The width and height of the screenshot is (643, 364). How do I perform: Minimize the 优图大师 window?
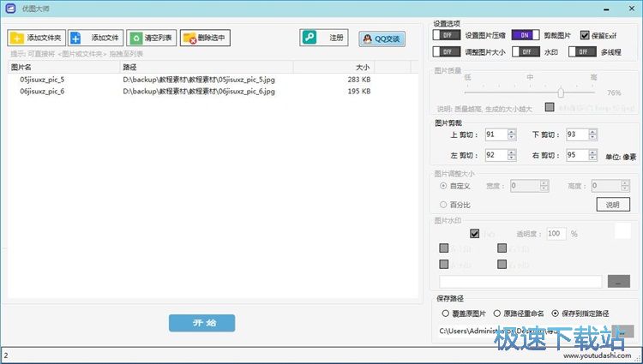coord(607,9)
